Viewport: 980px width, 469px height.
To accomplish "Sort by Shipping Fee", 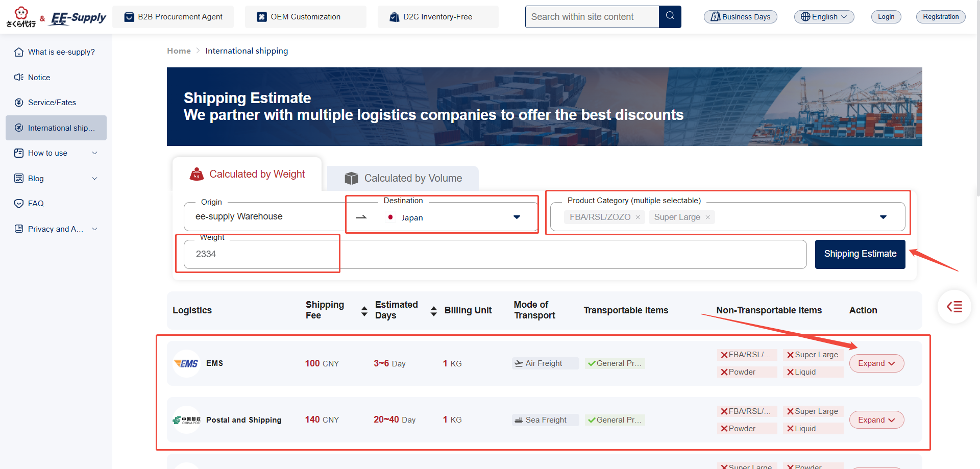I will point(364,311).
